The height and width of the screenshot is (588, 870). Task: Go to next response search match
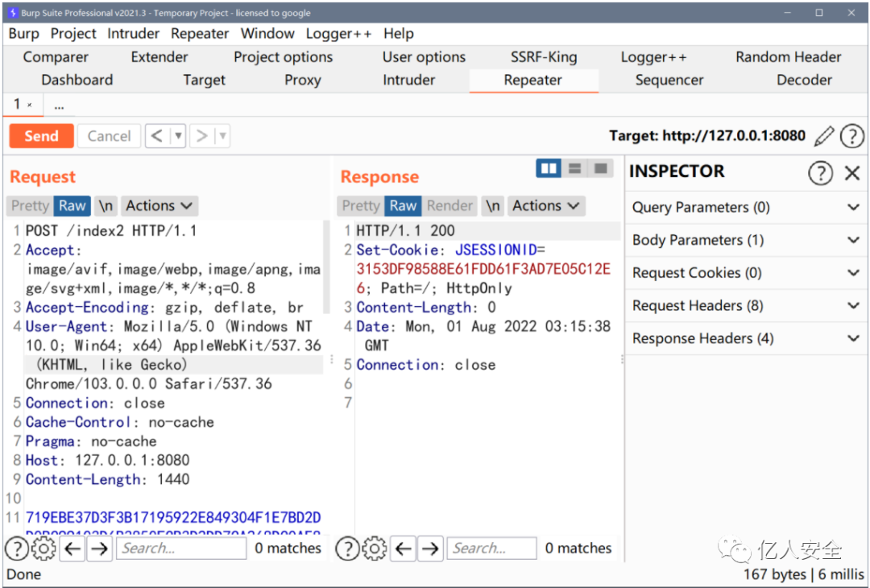[430, 549]
